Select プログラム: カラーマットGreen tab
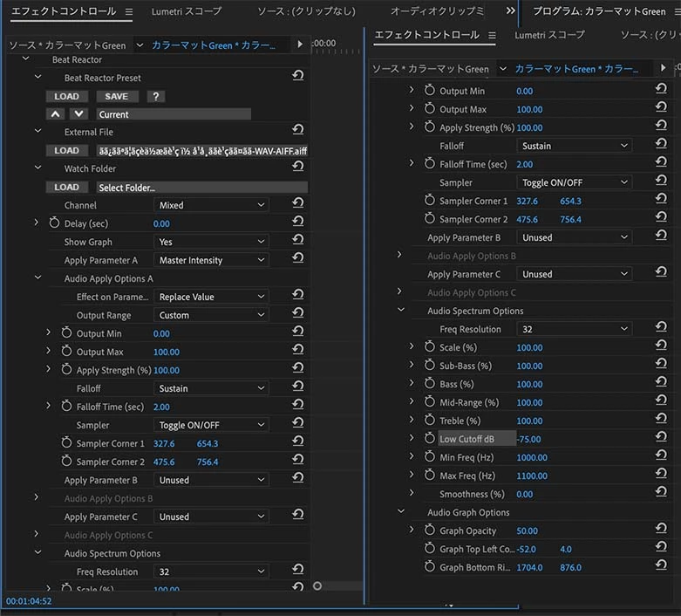Viewport: 681px width, 616px height. 599,11
